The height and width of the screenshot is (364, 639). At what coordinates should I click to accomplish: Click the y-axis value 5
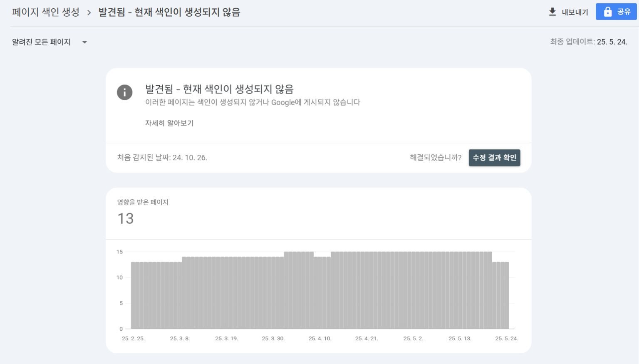click(121, 303)
